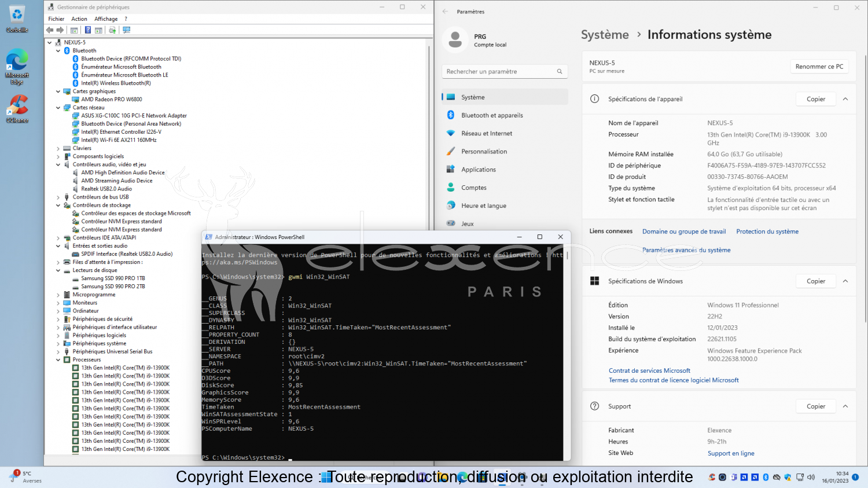Collapse the Bluetooth category in Device Manager
Screen dimensions: 868x488
(58, 51)
